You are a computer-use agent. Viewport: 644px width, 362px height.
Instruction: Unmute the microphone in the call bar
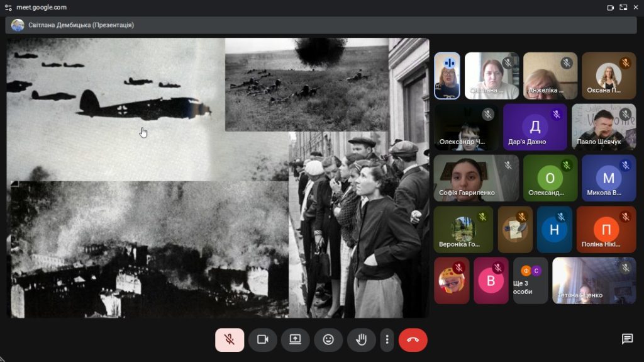click(x=230, y=339)
